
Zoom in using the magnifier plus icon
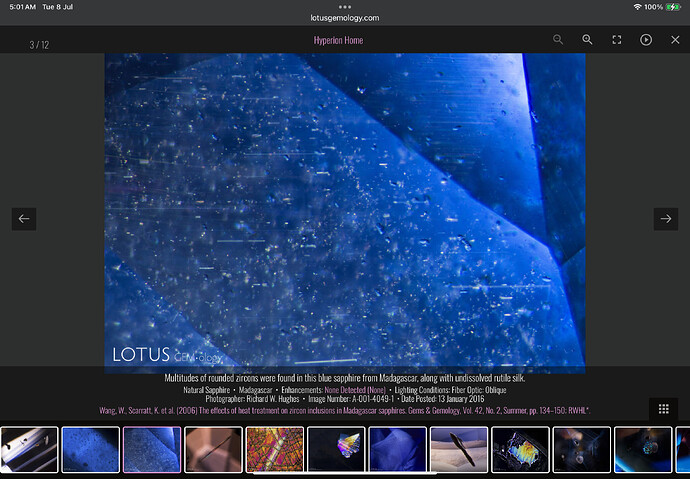587,40
